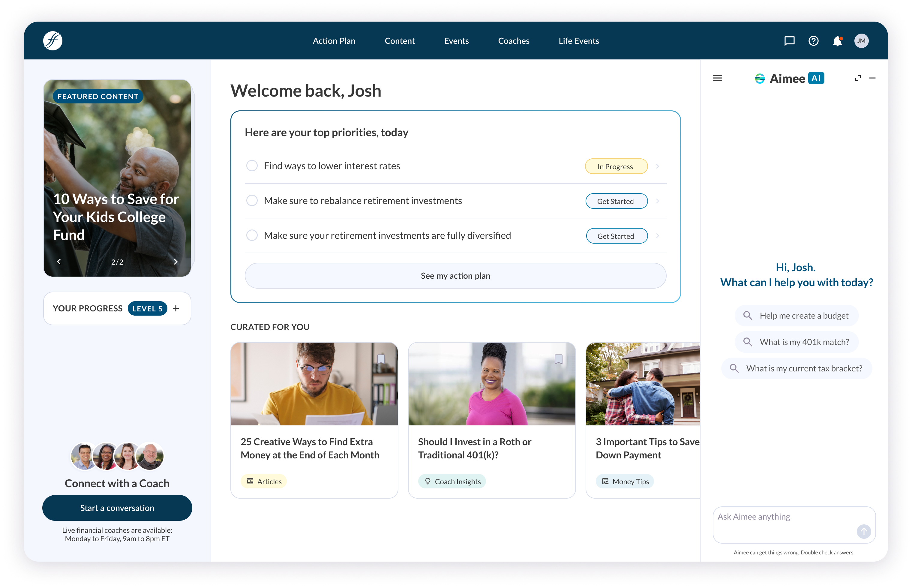The image size is (912, 588).
Task: Open chevron for lower interest rates row
Action: (657, 166)
